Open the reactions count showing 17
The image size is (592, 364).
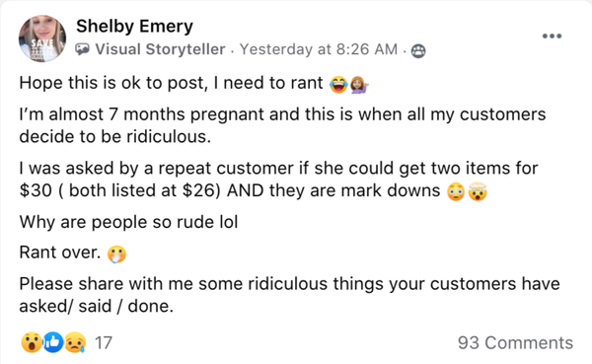pos(104,343)
